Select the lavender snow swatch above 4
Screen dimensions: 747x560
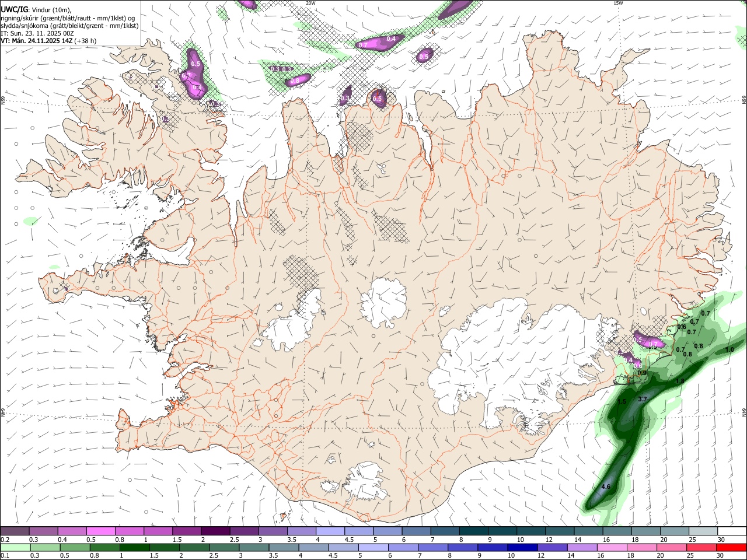(x=329, y=531)
